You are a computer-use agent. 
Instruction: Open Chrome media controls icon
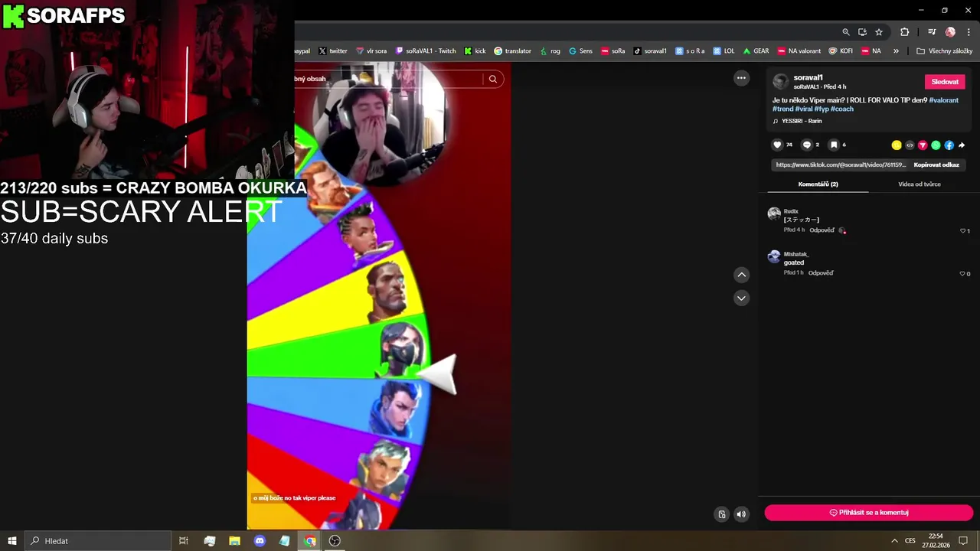(x=932, y=32)
